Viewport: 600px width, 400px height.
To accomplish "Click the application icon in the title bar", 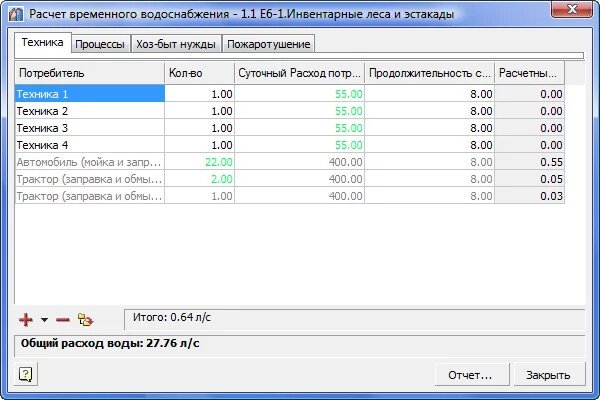I will click(x=16, y=15).
